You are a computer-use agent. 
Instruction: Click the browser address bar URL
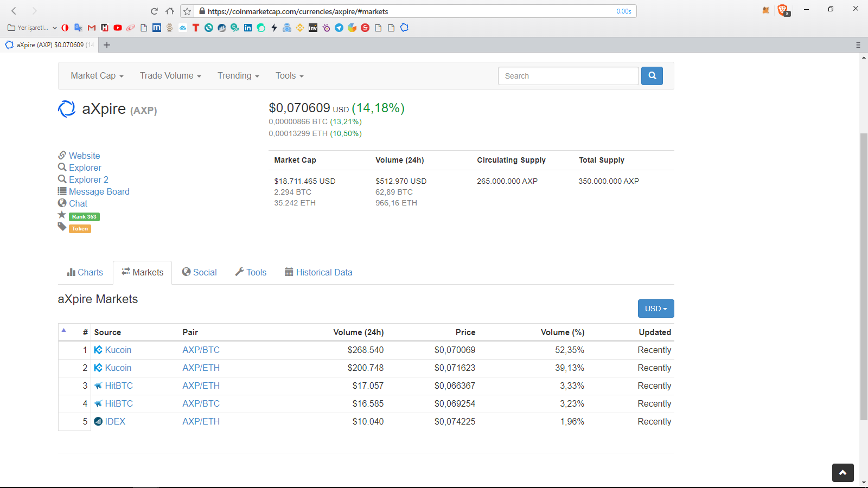pyautogui.click(x=298, y=11)
